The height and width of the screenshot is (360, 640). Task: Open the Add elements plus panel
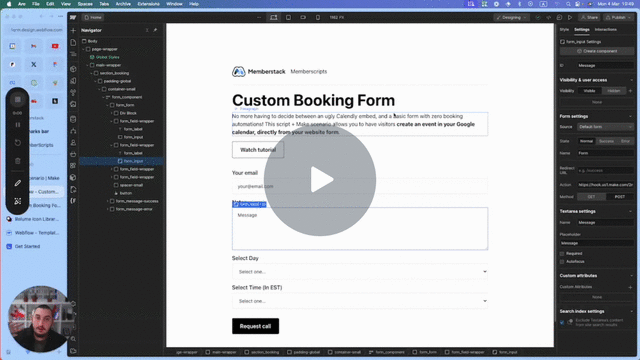[73, 31]
